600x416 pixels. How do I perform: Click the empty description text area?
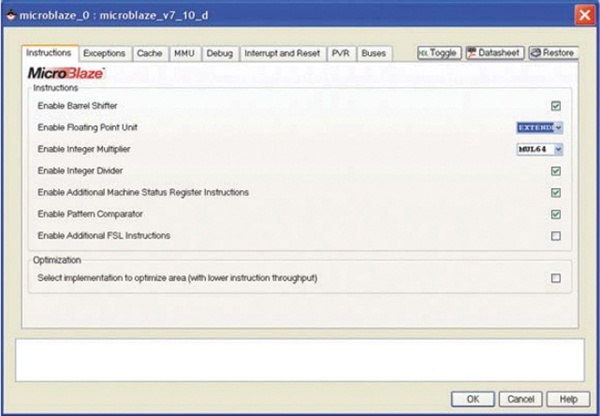(x=299, y=359)
